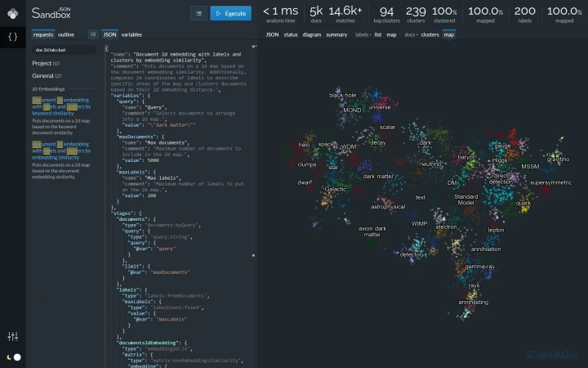Click the 'Galactic' map label
The width and height of the screenshot is (588, 368).
[x=336, y=189]
